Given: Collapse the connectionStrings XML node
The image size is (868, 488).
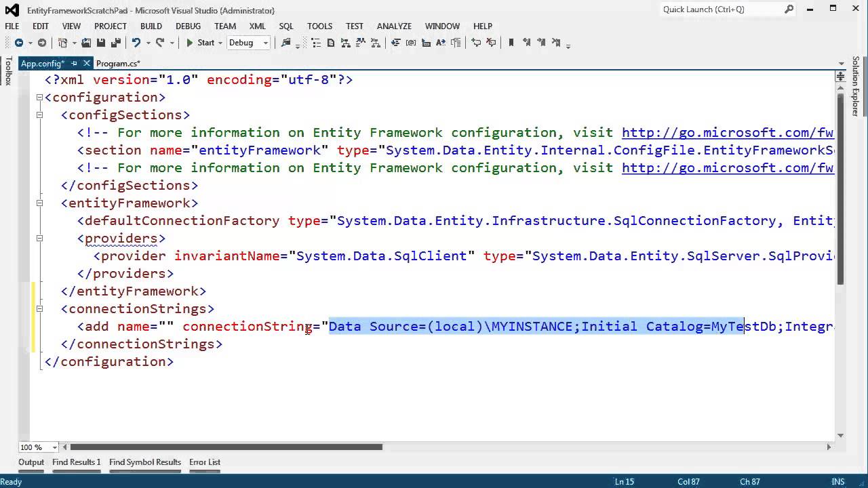Looking at the screenshot, I should coord(39,308).
